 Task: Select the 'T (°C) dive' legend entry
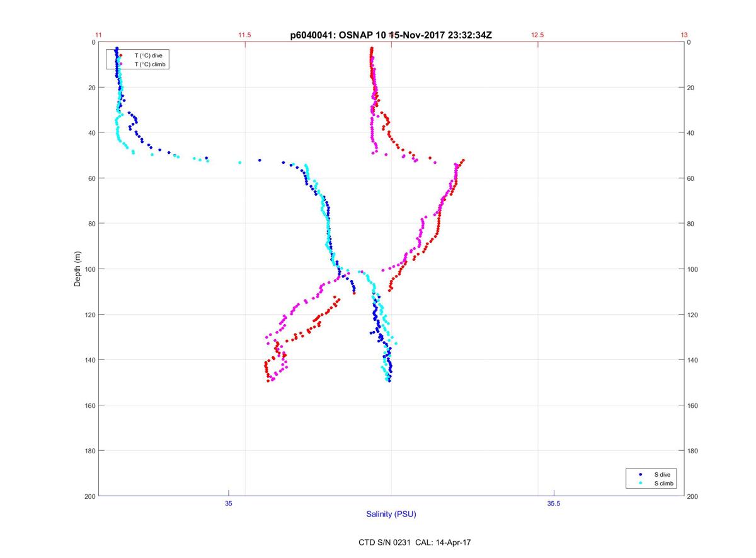pos(148,55)
